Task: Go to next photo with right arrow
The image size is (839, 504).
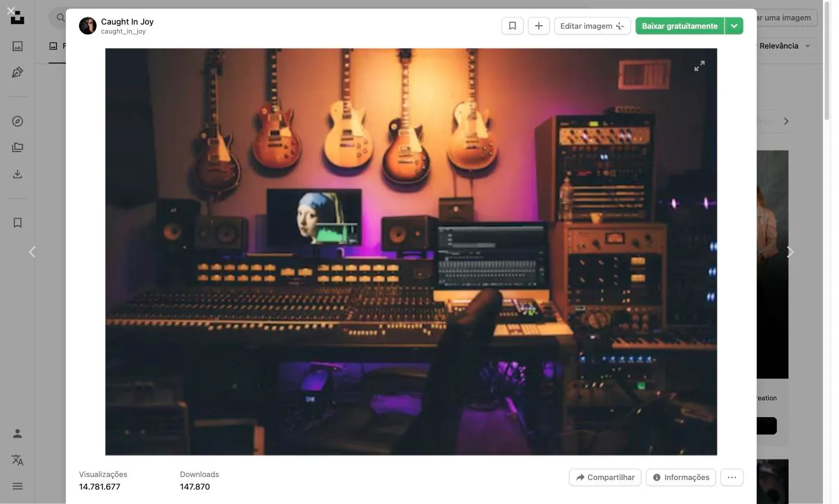Action: [x=790, y=252]
